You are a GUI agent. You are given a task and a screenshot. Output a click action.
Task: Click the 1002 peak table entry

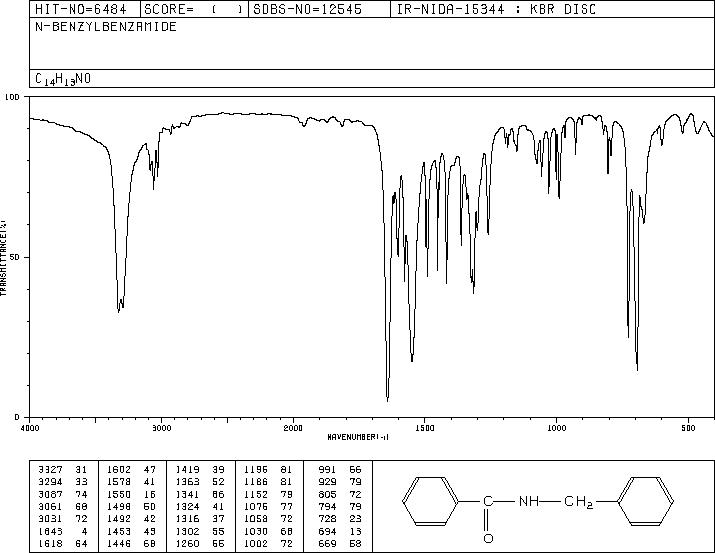(268, 543)
